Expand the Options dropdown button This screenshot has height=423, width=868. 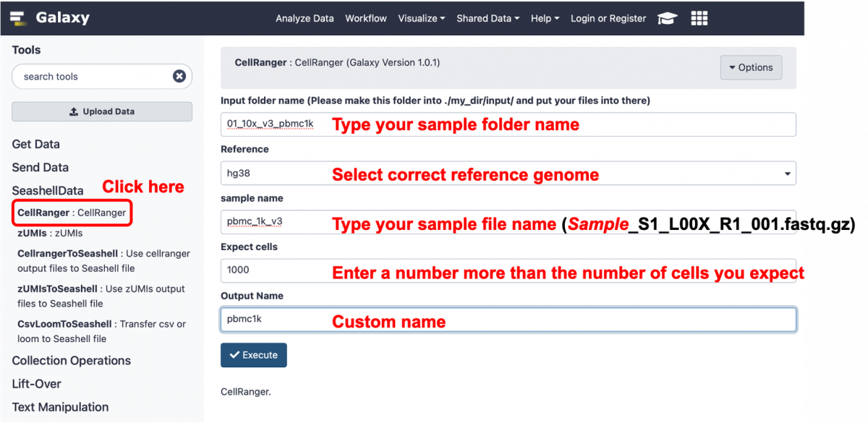point(751,67)
